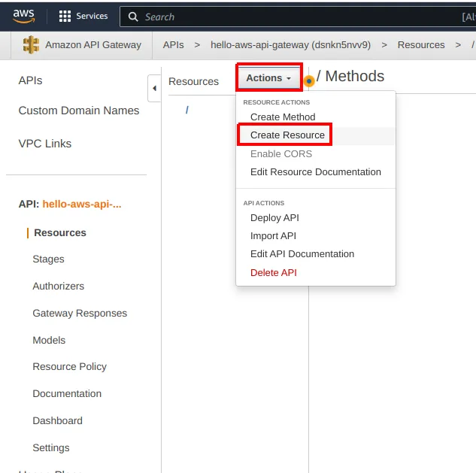The height and width of the screenshot is (473, 476).
Task: Open hello-aws-api-gateway breadcrumb link
Action: click(x=290, y=45)
